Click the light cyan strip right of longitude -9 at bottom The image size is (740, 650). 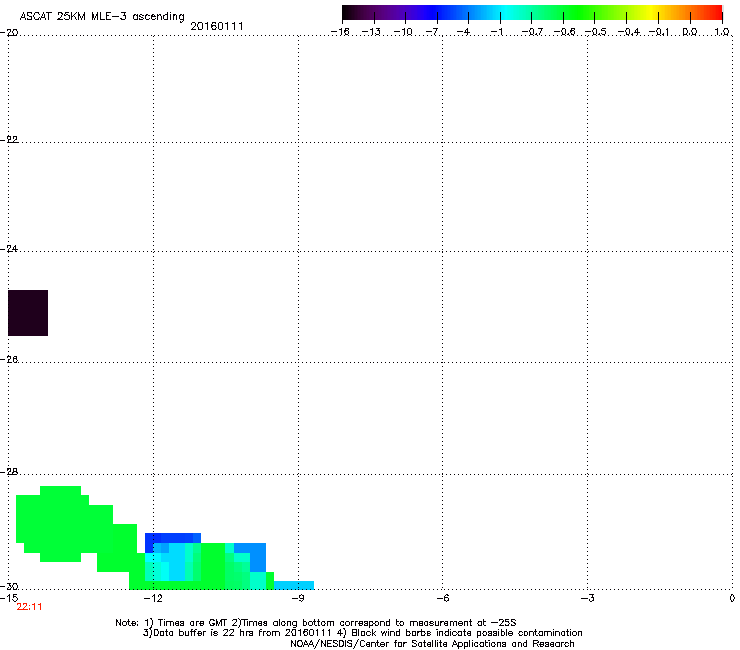point(294,585)
